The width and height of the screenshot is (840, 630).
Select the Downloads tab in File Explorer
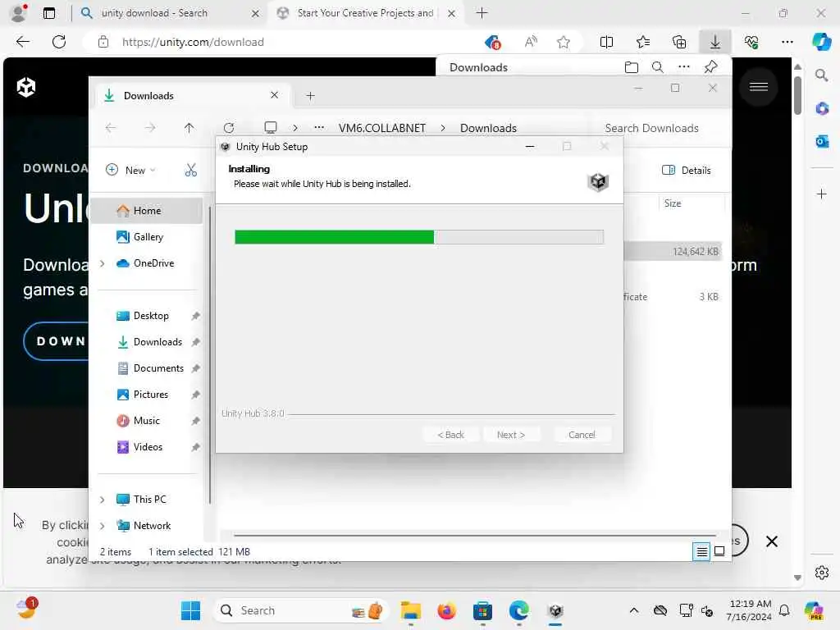click(193, 96)
